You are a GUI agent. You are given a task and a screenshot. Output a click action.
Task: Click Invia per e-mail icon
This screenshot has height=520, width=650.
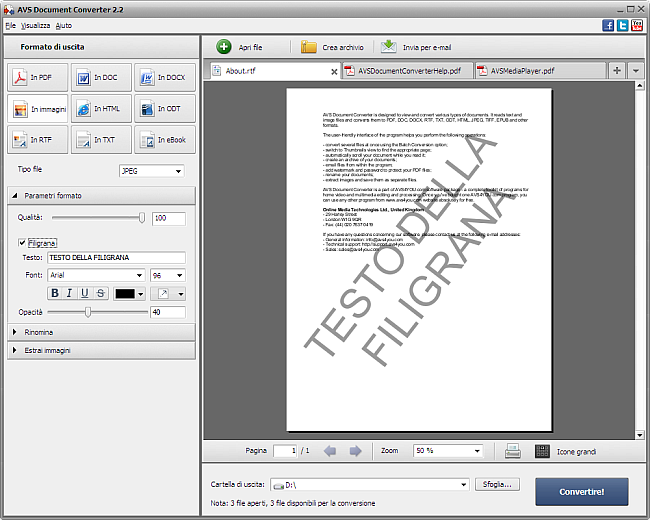click(388, 47)
